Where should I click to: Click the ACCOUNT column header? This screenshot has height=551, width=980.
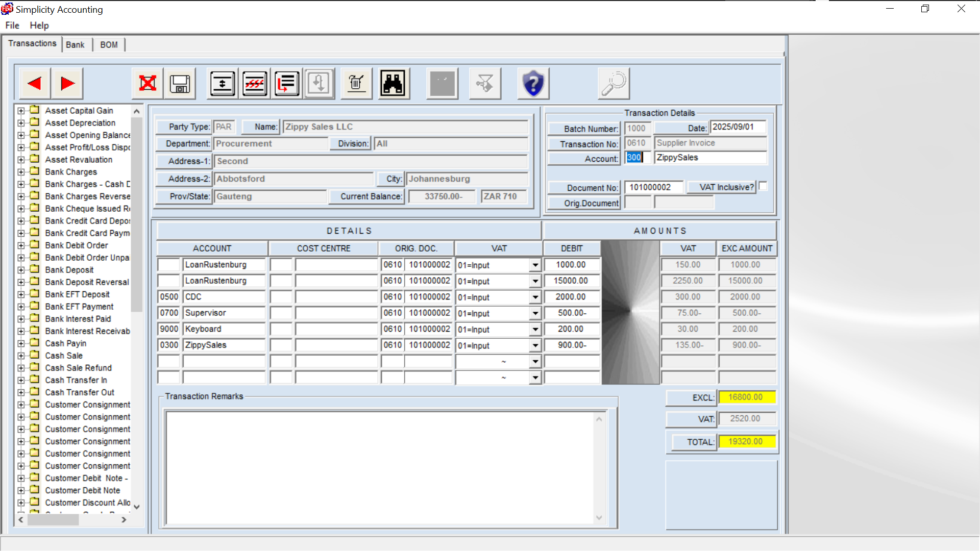(x=212, y=248)
